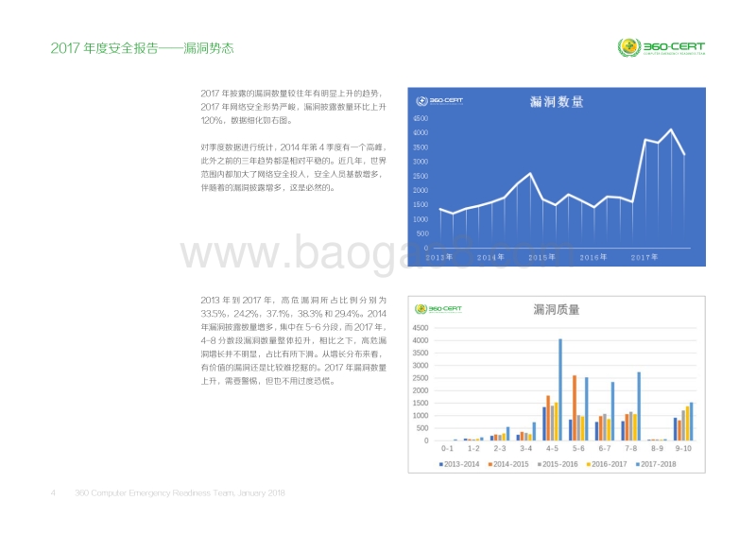This screenshot has width=756, height=535.
Task: Click the tallest 2017-2018 bar in 4-5
Action: point(560,389)
